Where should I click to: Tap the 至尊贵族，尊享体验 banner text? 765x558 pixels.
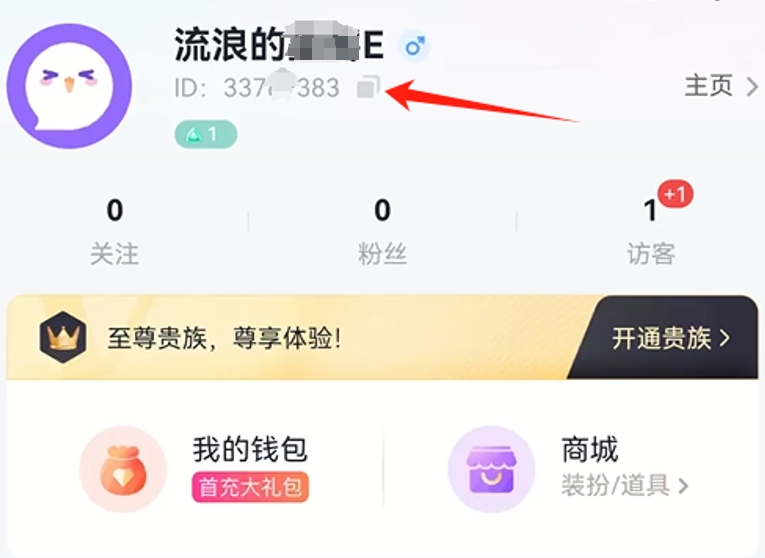(224, 338)
